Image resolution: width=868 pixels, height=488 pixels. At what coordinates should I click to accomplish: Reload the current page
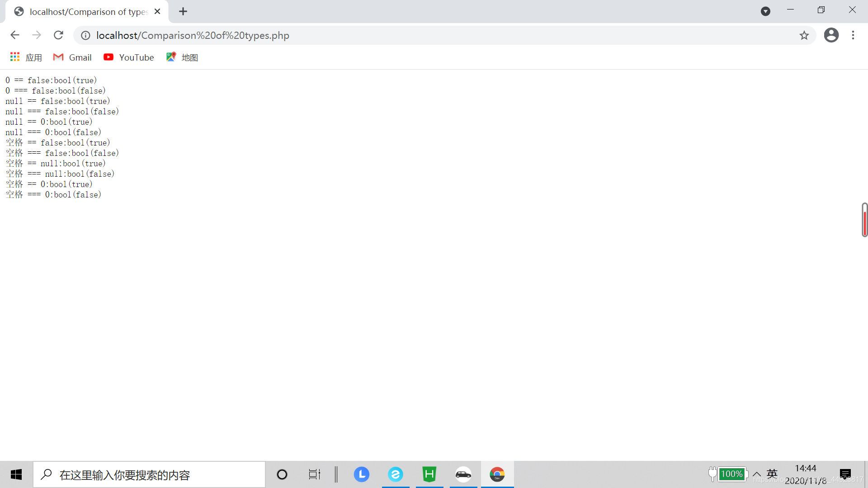tap(58, 35)
